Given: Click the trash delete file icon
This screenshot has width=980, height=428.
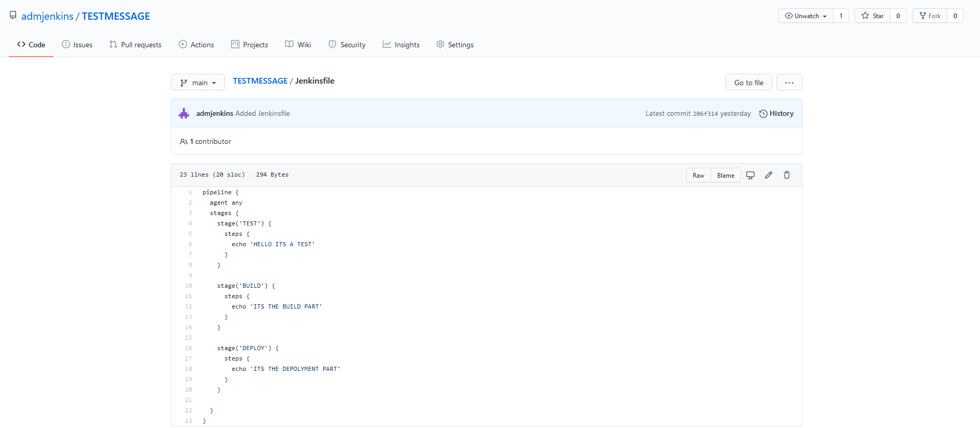Looking at the screenshot, I should click(787, 175).
